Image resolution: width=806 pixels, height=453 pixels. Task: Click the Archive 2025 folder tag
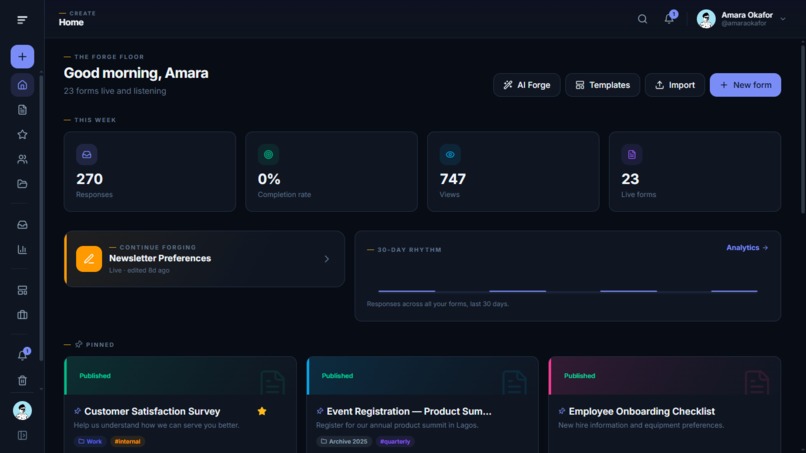(344, 441)
